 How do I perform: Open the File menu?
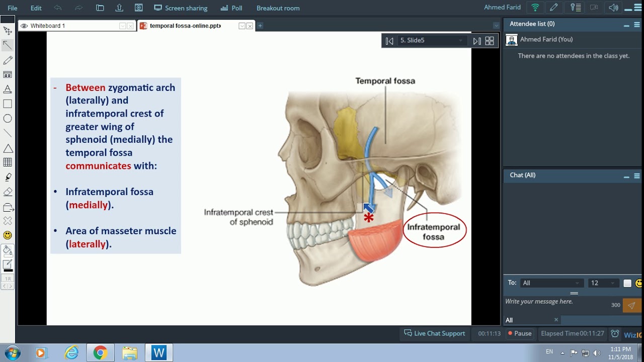click(x=13, y=8)
